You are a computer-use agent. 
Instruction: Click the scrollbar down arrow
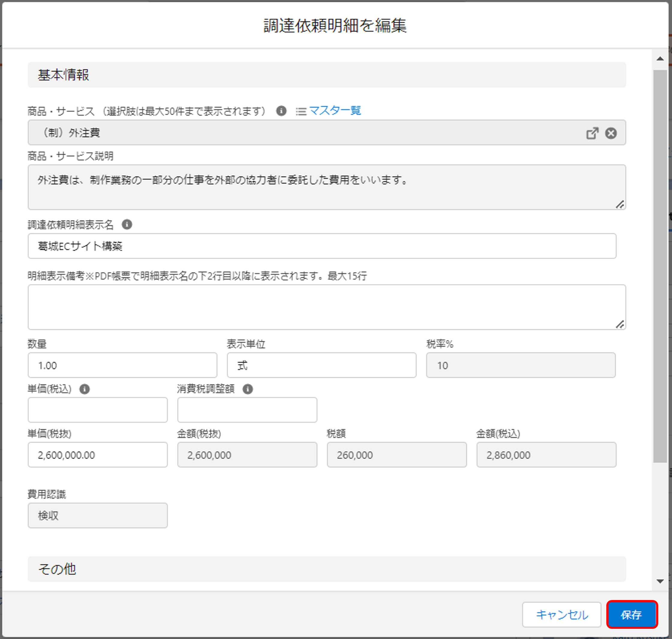click(660, 581)
